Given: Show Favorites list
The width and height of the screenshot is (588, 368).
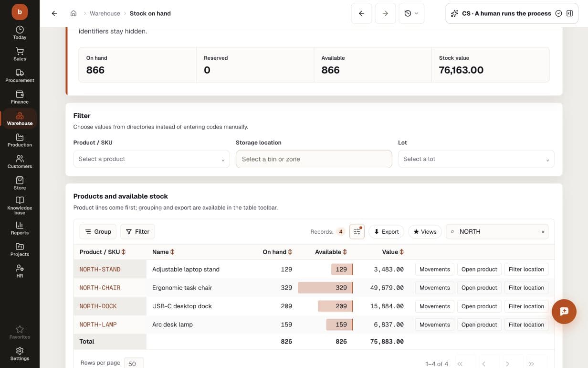Looking at the screenshot, I should pos(20,332).
